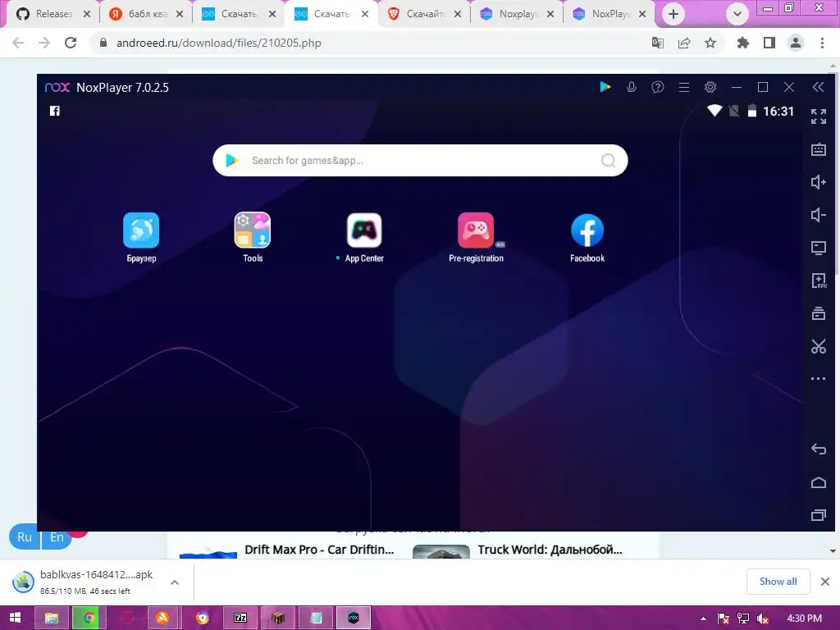Expand bablkvas apk download options arrow
This screenshot has width=840, height=630.
175,582
